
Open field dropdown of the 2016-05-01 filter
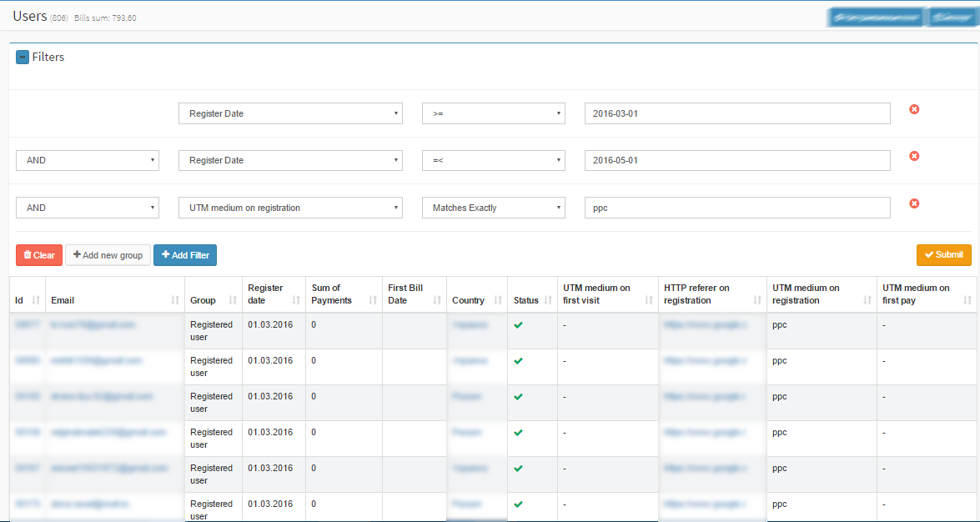[x=290, y=161]
